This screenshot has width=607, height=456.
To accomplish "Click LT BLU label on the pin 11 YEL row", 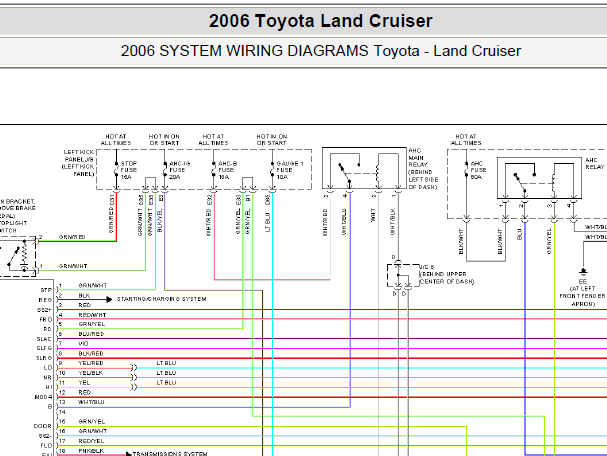I will 166,383.
